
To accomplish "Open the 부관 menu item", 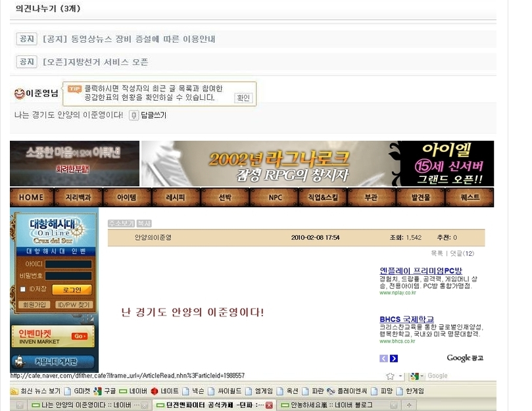I will tap(371, 197).
